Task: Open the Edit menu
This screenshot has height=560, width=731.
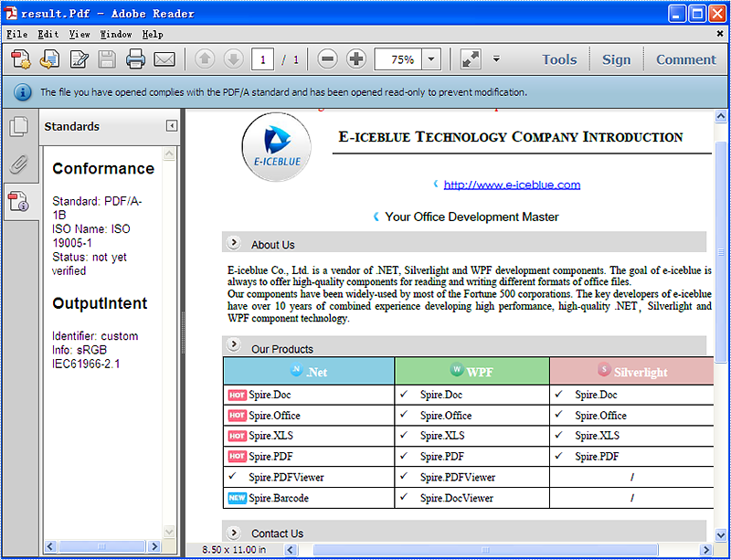Action: click(x=48, y=35)
